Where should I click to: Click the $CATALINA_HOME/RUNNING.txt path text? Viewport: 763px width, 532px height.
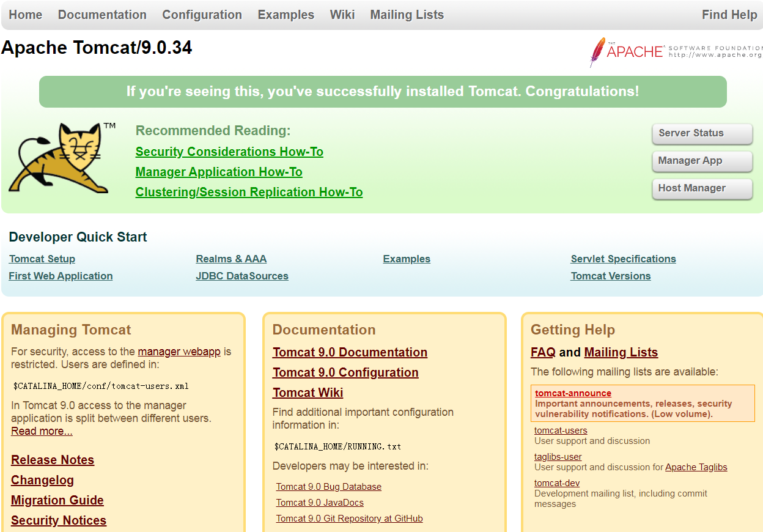tap(337, 446)
